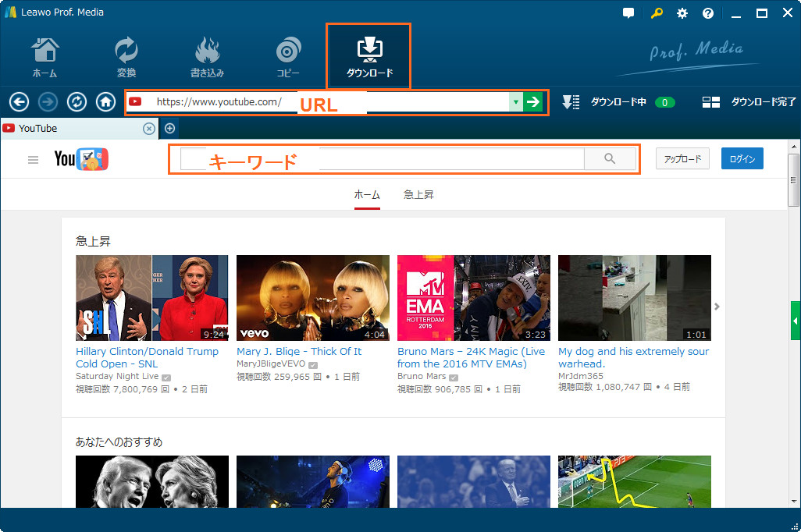Open the Burn (書き込み) module
The height and width of the screenshot is (532, 801).
pyautogui.click(x=207, y=57)
